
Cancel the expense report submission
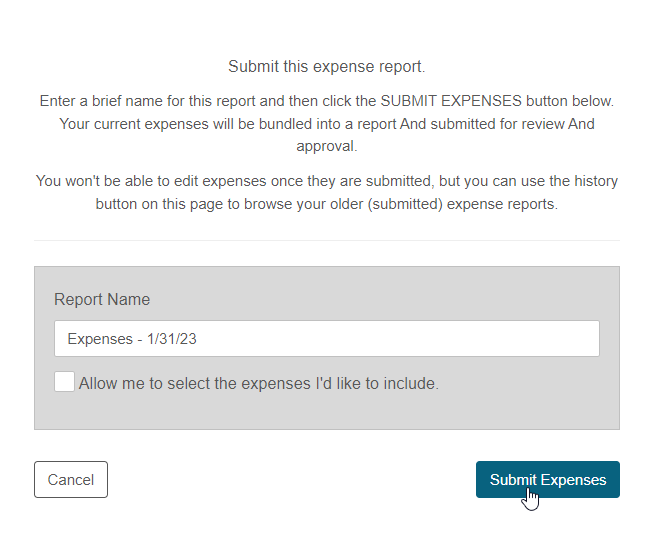(71, 479)
